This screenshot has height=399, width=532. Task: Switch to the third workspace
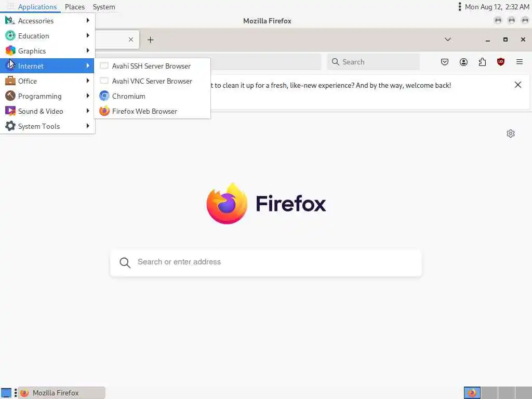point(506,393)
